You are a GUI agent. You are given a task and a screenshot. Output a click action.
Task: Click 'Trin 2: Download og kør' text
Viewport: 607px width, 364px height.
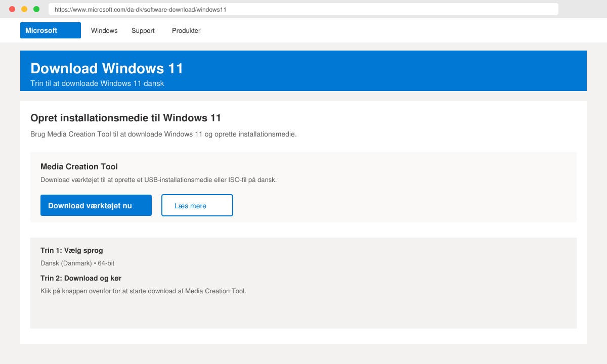click(x=81, y=278)
